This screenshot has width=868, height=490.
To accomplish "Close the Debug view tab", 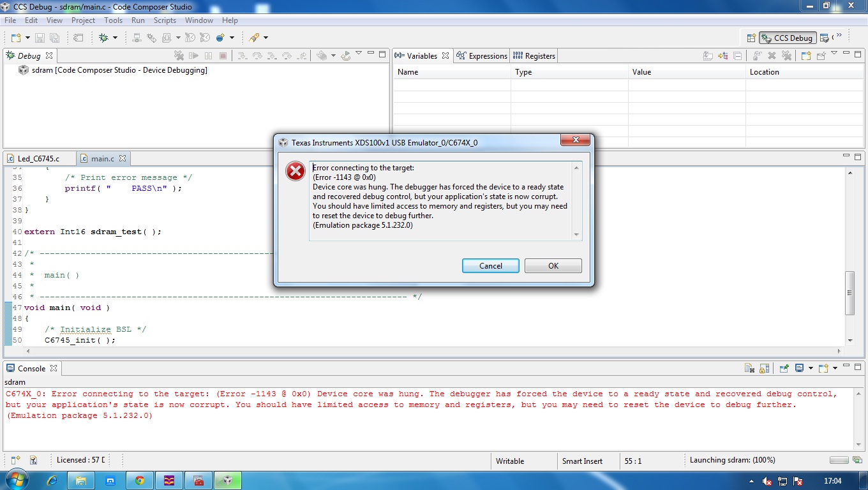I will tap(49, 56).
